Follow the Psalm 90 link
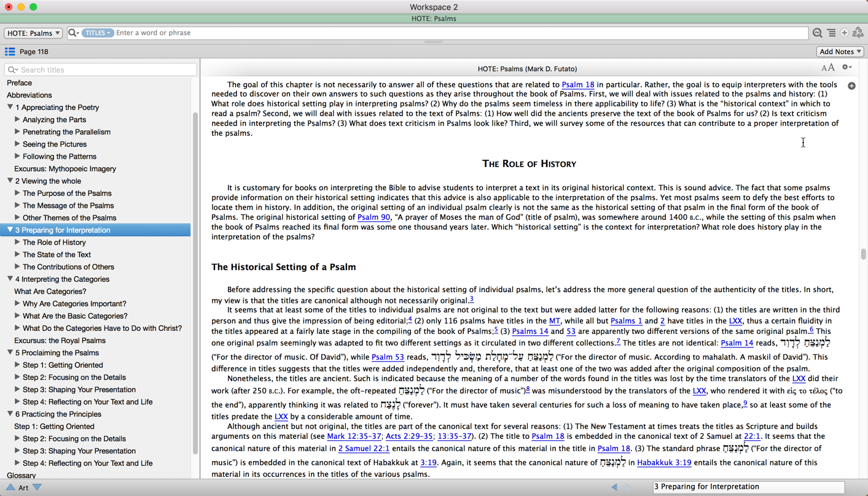Viewport: 868px width, 496px height. [x=373, y=217]
